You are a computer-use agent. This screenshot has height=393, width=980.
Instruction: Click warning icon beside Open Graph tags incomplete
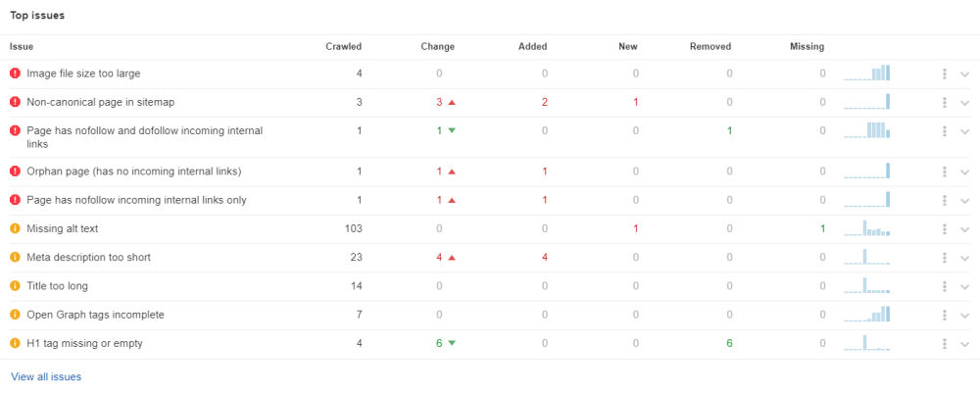[15, 315]
